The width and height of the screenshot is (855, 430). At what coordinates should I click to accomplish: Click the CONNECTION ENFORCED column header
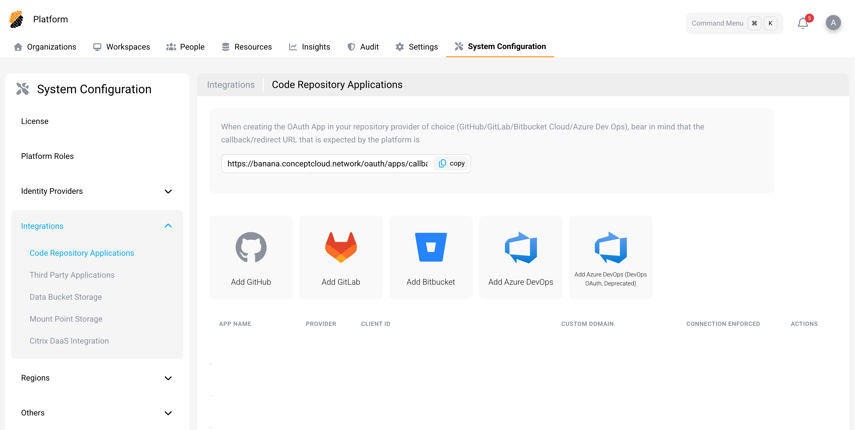tap(723, 324)
